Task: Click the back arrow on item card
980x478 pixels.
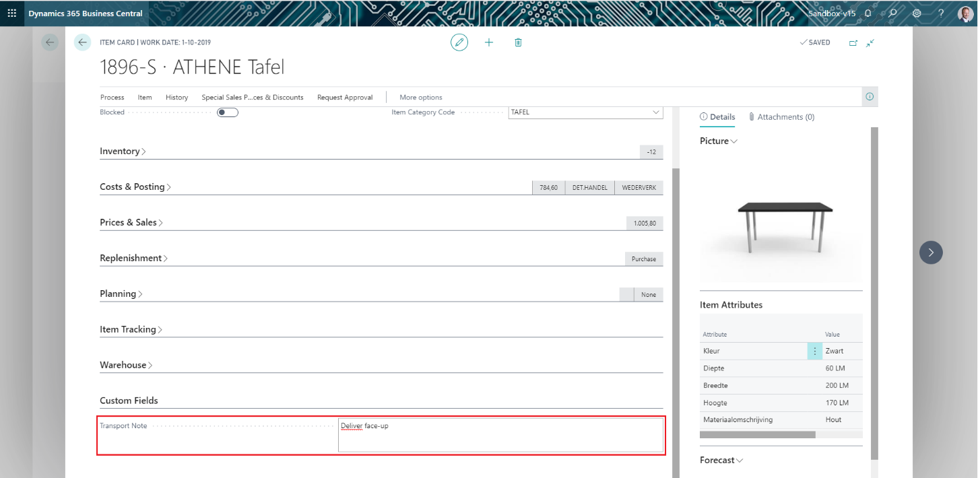Action: tap(82, 42)
